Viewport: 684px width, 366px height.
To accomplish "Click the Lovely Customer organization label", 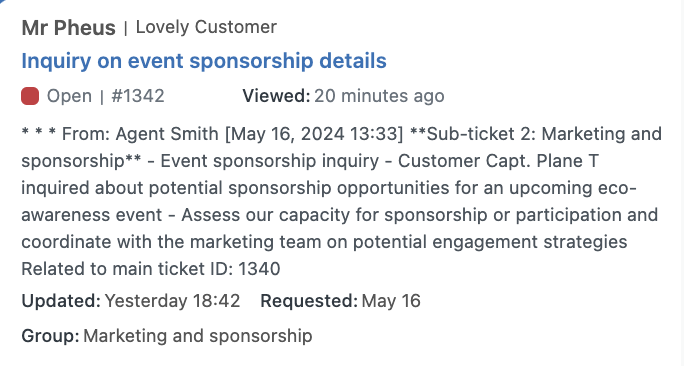I will click(x=206, y=27).
